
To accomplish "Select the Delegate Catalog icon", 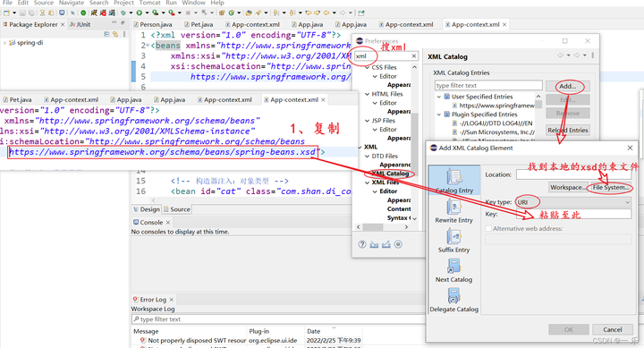I will (453, 296).
